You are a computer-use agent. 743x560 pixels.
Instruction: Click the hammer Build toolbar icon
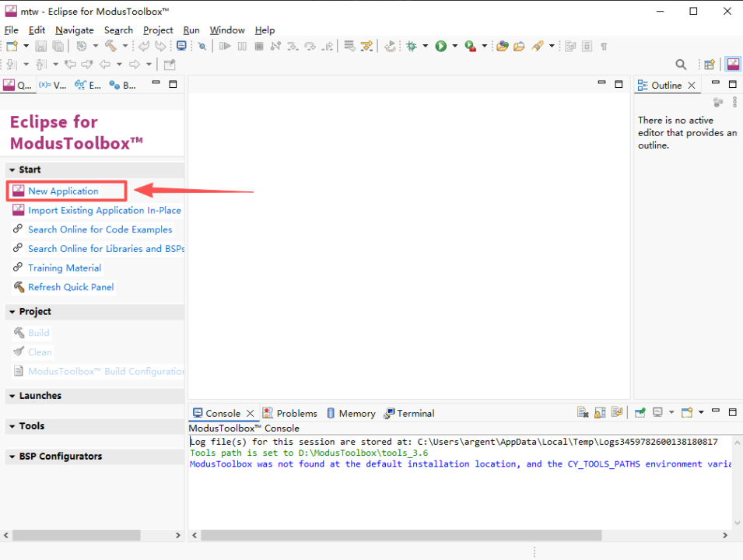[110, 46]
